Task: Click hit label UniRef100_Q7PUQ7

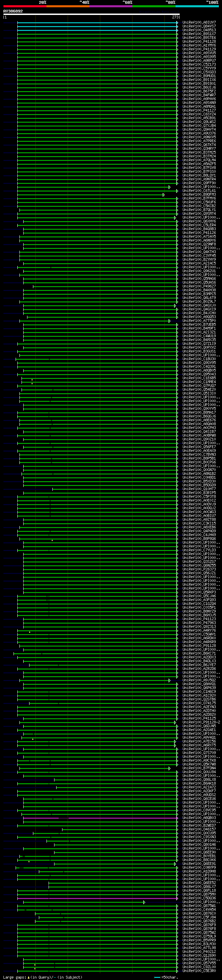Action: 199,386
